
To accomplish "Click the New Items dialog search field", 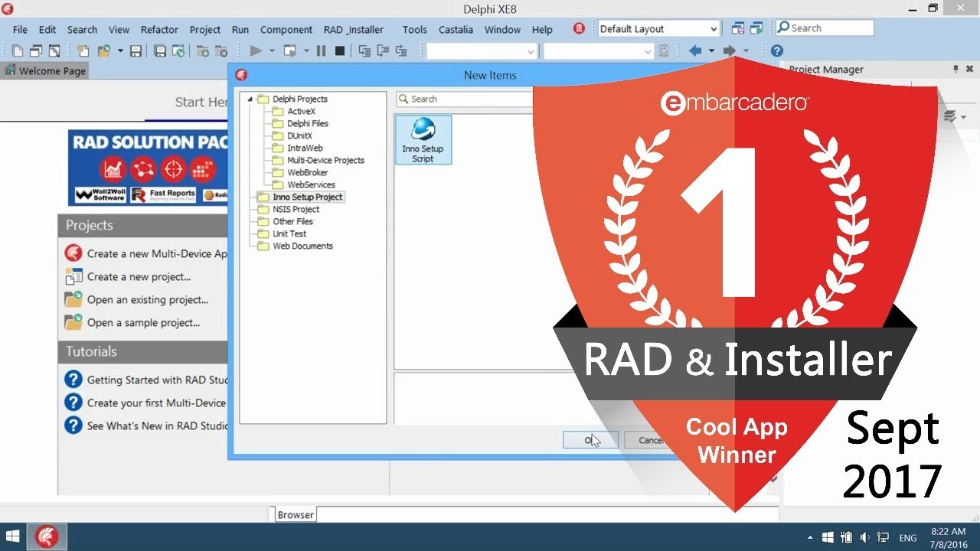I will coord(464,99).
